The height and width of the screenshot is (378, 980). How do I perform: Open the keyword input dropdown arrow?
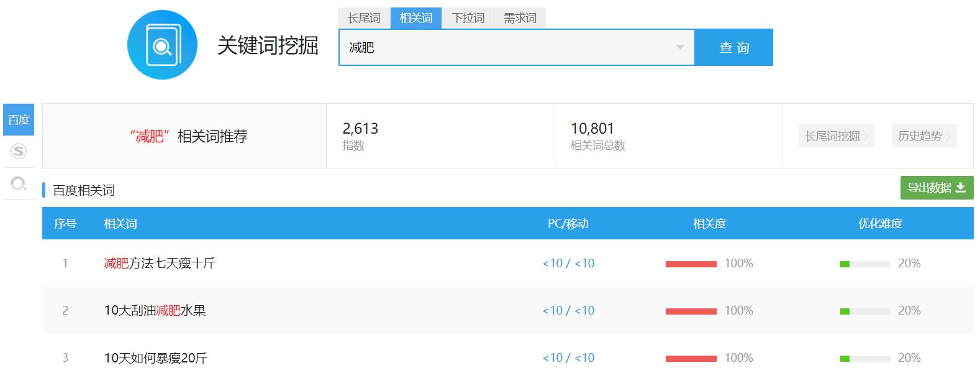coord(680,47)
